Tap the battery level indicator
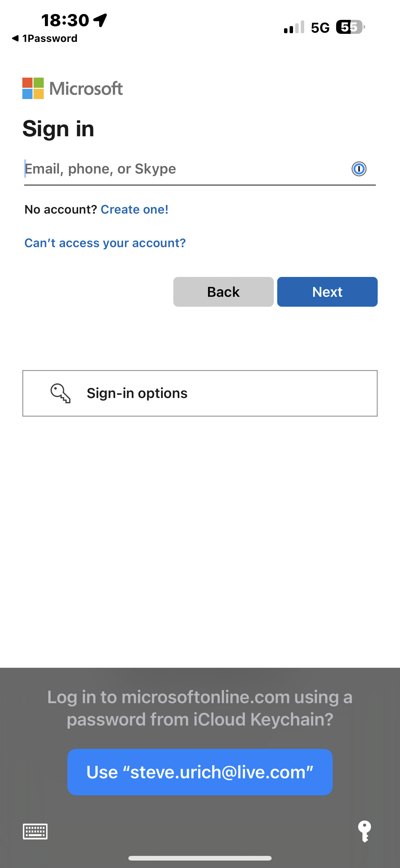 click(350, 27)
